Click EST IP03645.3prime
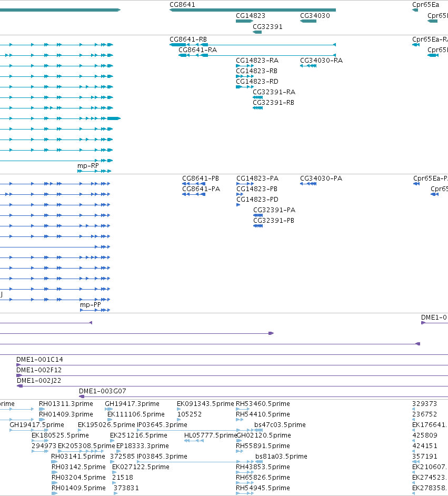Viewport: 448px width, 496px height. tap(162, 425)
